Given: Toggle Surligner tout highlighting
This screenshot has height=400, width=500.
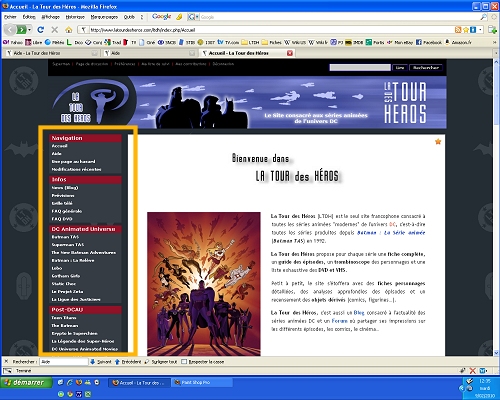Looking at the screenshot, I should pos(161,362).
